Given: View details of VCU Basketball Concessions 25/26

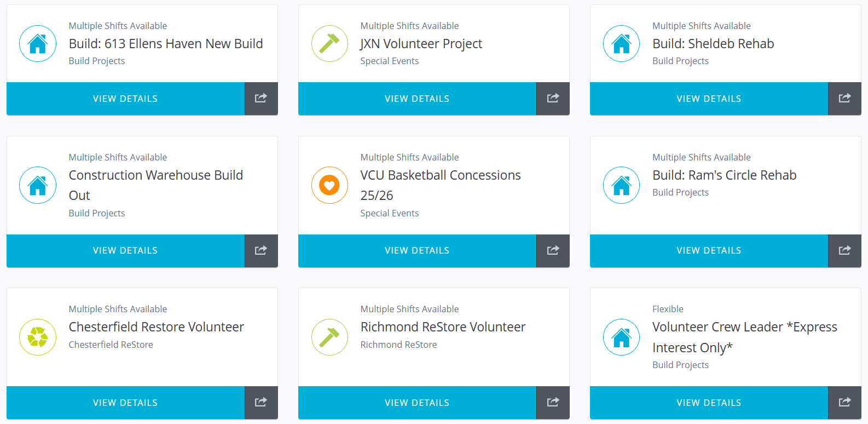Looking at the screenshot, I should (417, 250).
